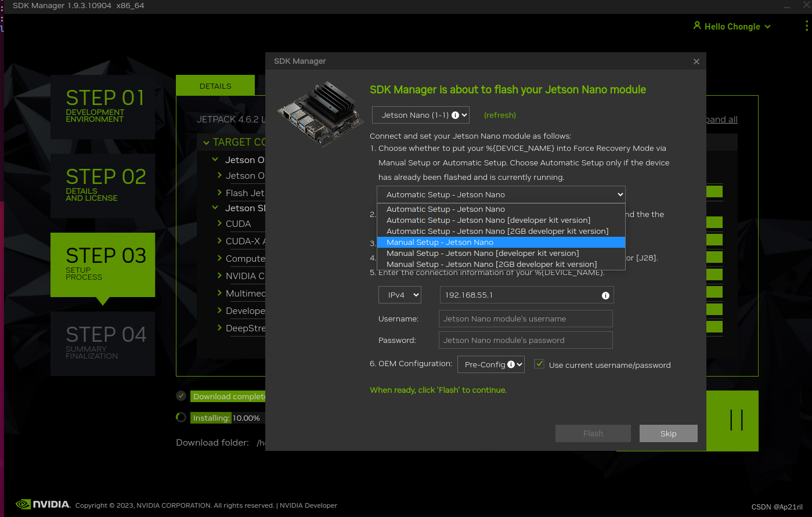This screenshot has width=812, height=517.
Task: Click the green pause button in the main window
Action: (736, 420)
